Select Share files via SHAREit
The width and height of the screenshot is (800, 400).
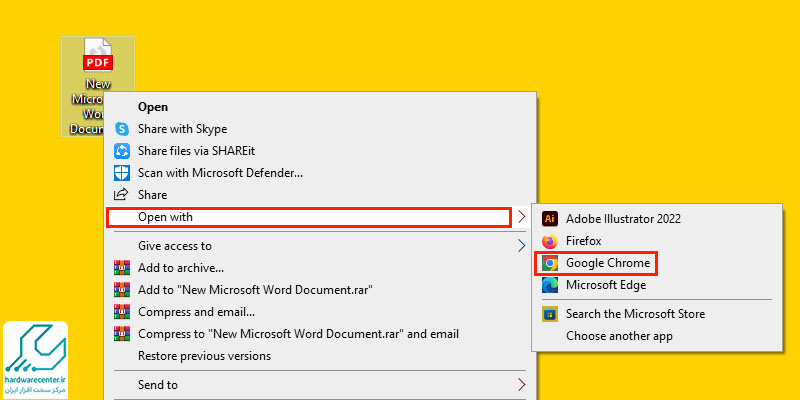point(320,151)
